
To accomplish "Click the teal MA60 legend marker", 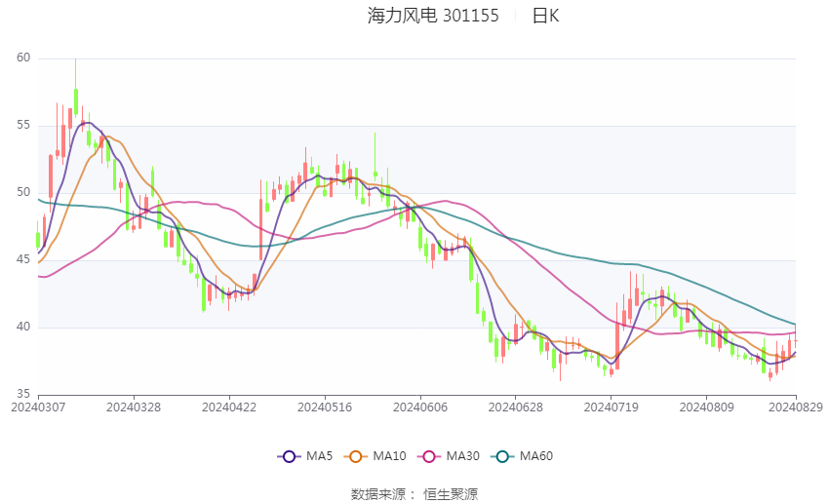I will (x=501, y=455).
